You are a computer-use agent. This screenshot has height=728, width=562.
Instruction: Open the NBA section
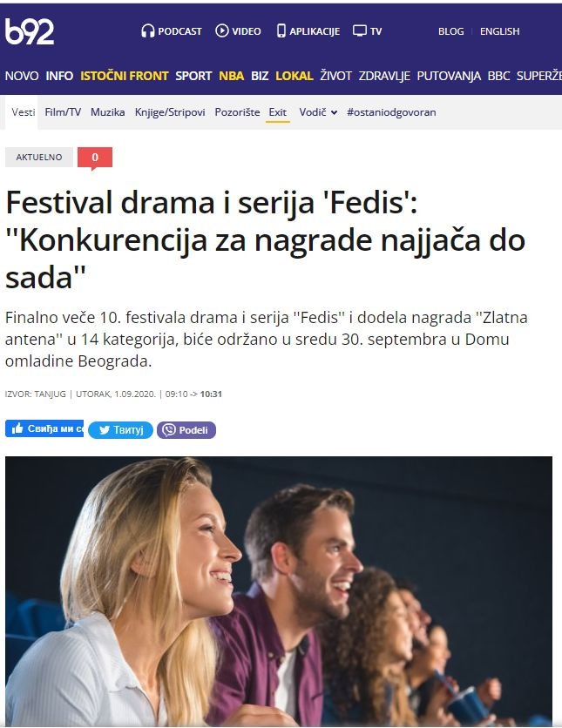coord(231,76)
